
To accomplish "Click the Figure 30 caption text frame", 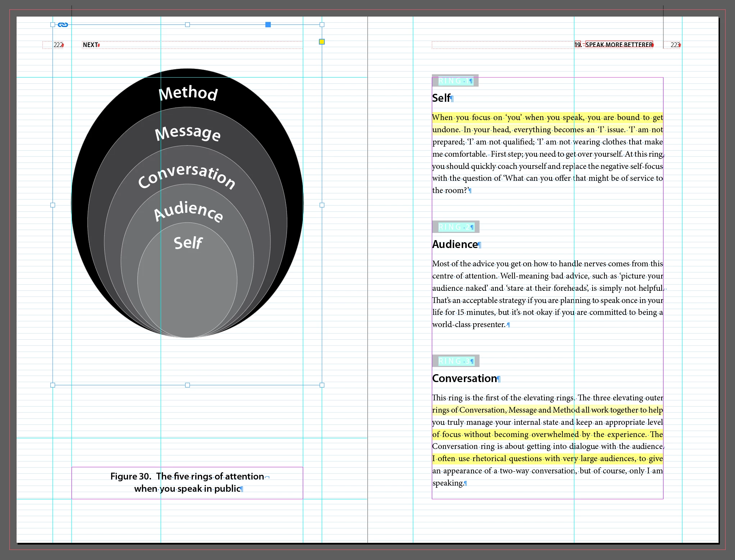I will coord(187,482).
